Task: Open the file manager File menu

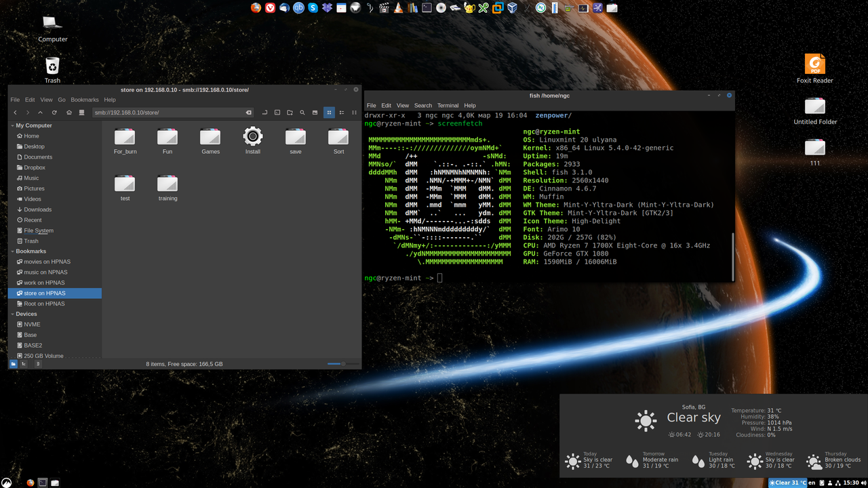Action: click(x=15, y=100)
